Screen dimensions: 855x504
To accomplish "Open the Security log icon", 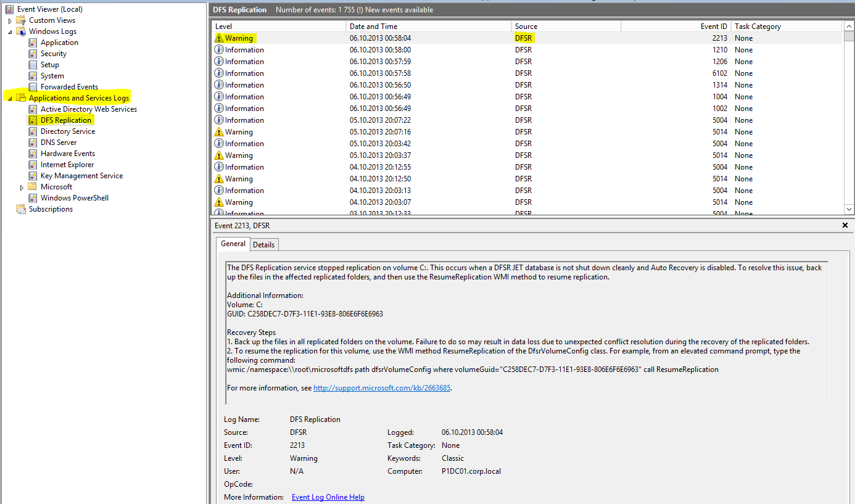I will [33, 54].
